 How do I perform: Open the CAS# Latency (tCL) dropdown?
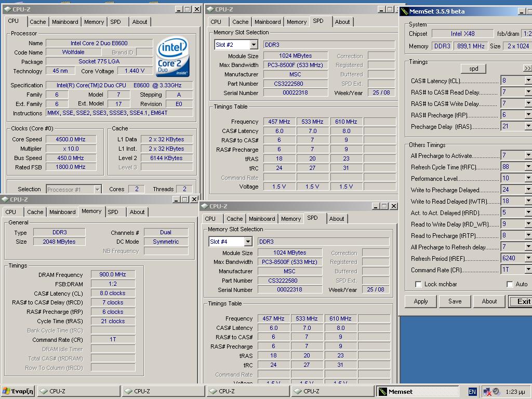[528, 81]
